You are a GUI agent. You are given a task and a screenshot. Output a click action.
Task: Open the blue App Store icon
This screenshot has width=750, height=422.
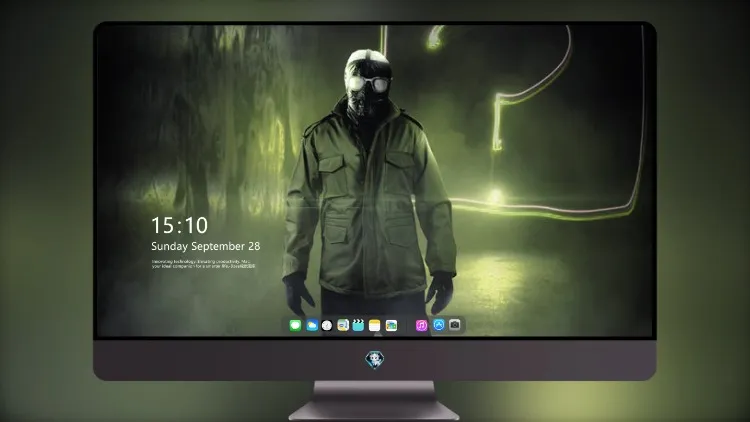(439, 325)
